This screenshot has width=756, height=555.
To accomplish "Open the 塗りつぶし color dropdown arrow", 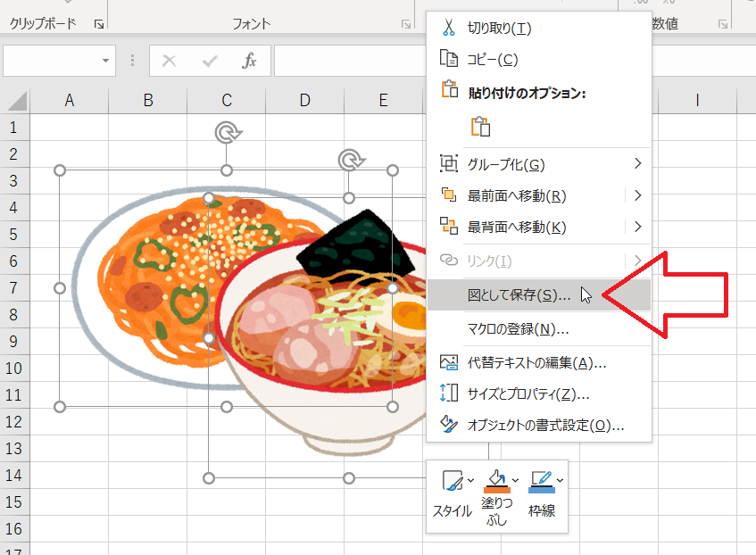I will 514,482.
